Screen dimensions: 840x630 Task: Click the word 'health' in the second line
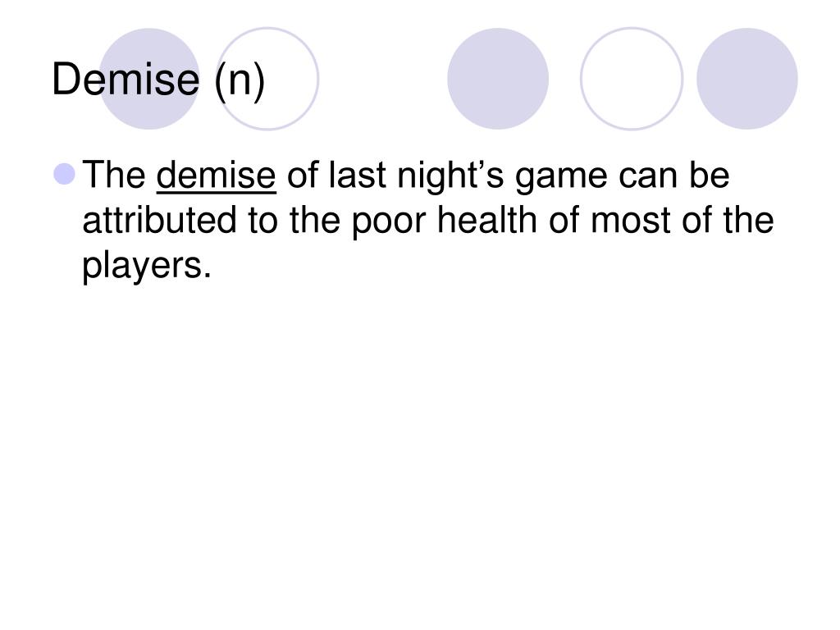(x=487, y=220)
